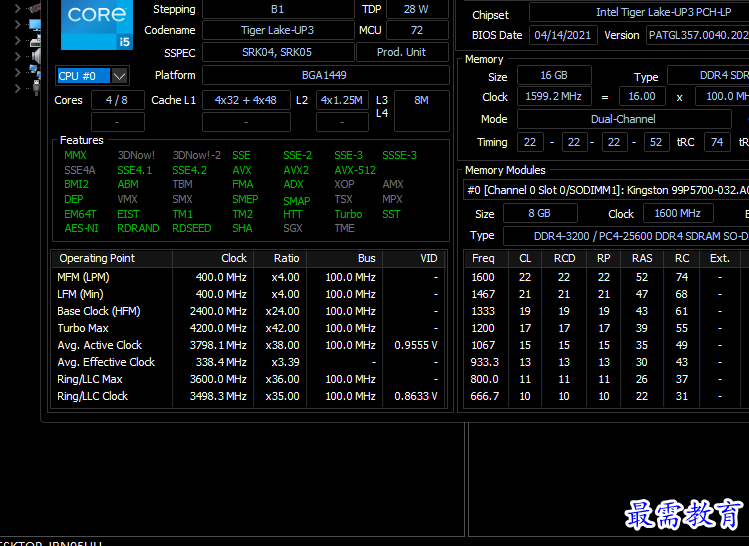Click the RAS column header
Viewport: 749px width, 546px height.
coord(642,258)
